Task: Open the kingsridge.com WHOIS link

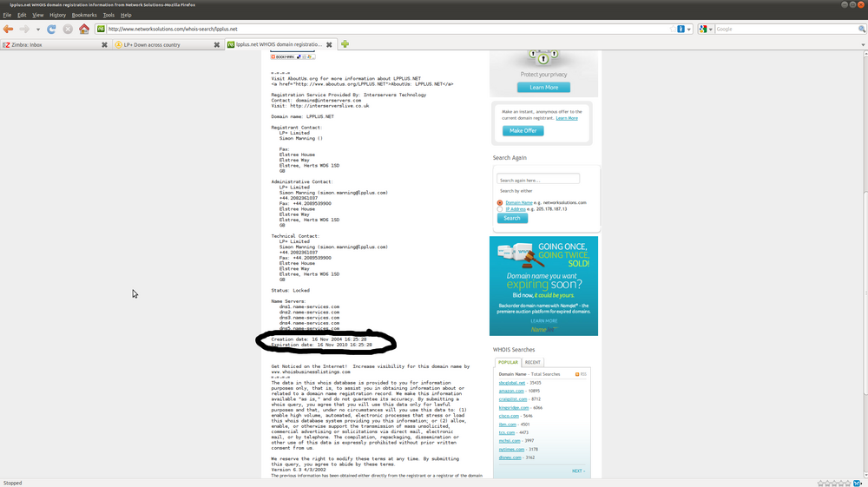Action: 514,408
